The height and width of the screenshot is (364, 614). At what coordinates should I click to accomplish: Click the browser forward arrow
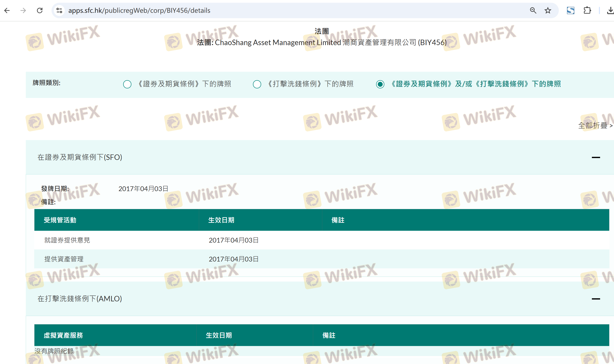point(23,10)
